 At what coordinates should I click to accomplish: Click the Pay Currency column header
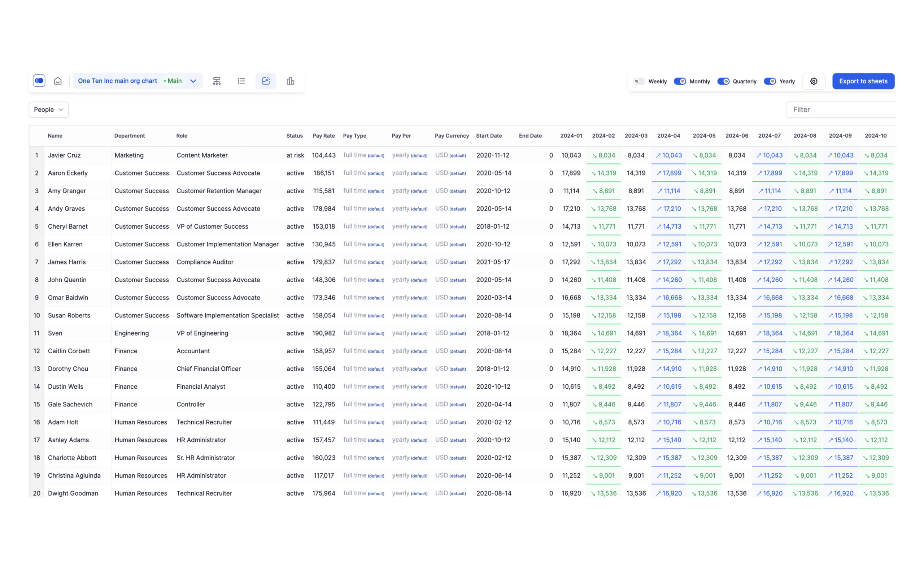(x=452, y=135)
